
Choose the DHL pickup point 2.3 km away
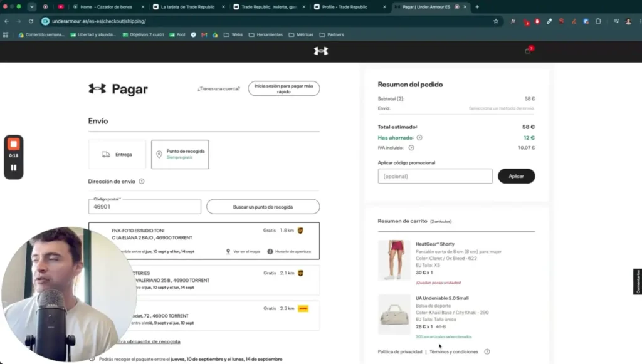tap(204, 316)
